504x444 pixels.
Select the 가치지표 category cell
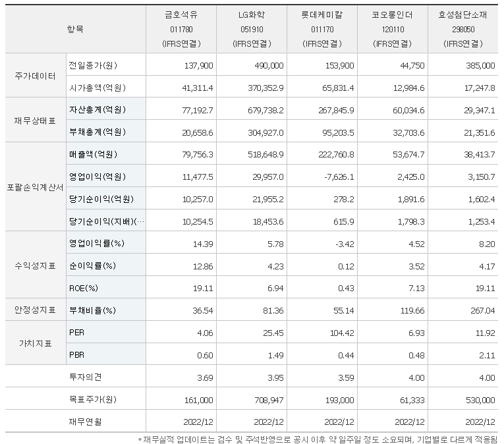(x=36, y=343)
